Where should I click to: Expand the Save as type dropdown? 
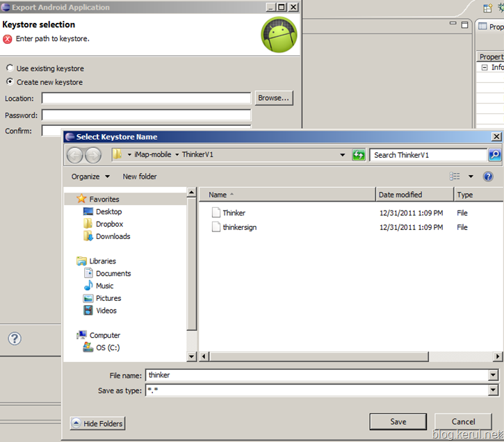point(493,391)
